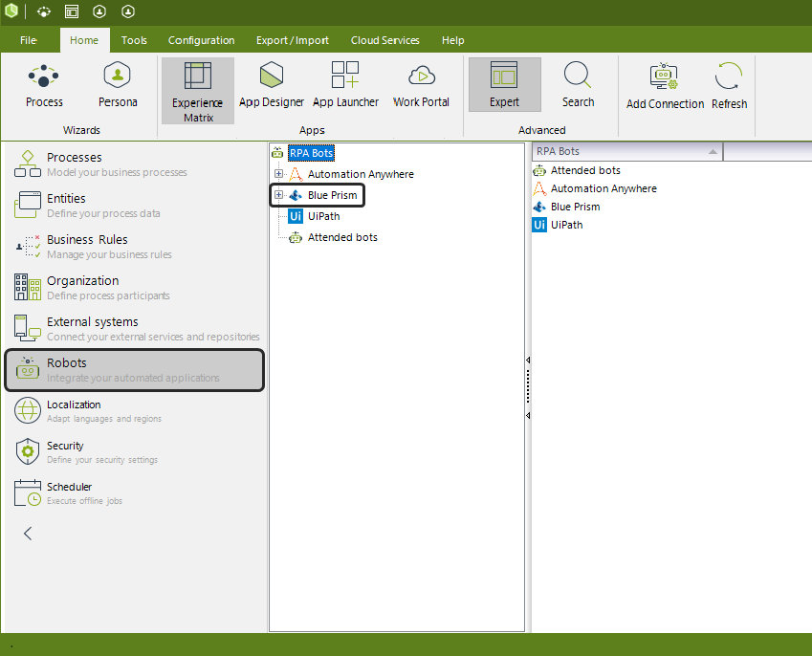Select Blue Prism in the tree

click(333, 195)
